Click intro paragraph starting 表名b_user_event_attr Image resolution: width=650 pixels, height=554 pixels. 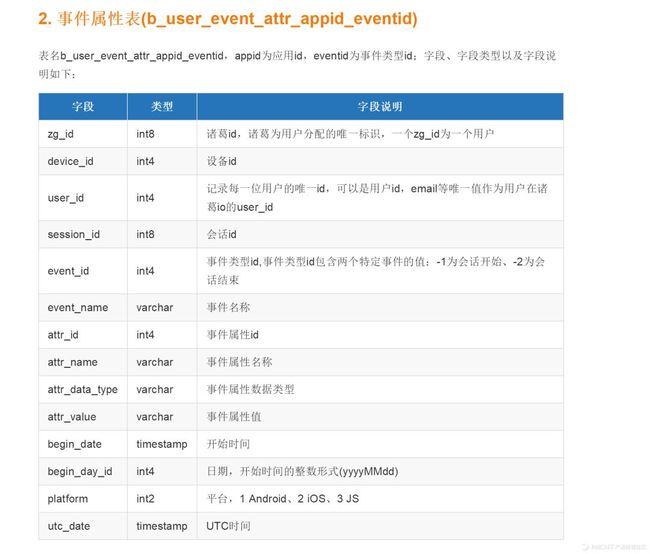coord(297,65)
